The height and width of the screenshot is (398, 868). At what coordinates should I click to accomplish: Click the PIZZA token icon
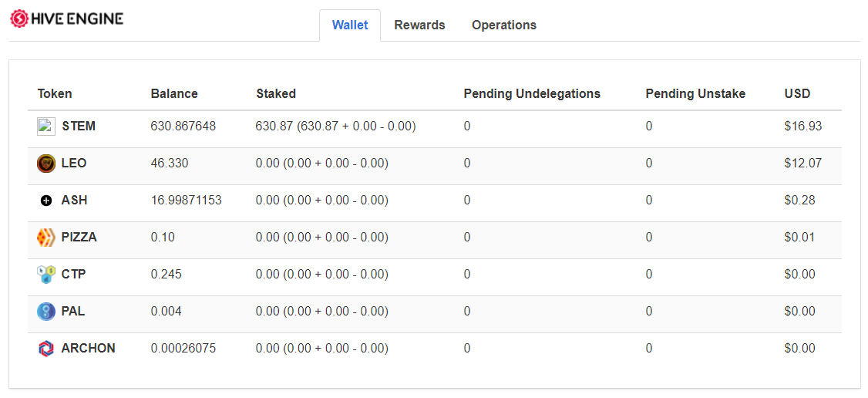46,238
